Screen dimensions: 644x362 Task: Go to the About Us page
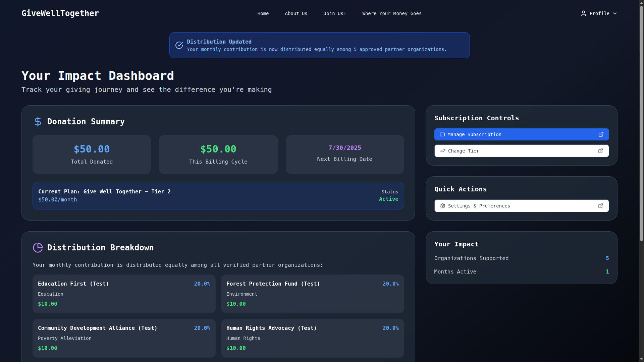click(x=296, y=13)
